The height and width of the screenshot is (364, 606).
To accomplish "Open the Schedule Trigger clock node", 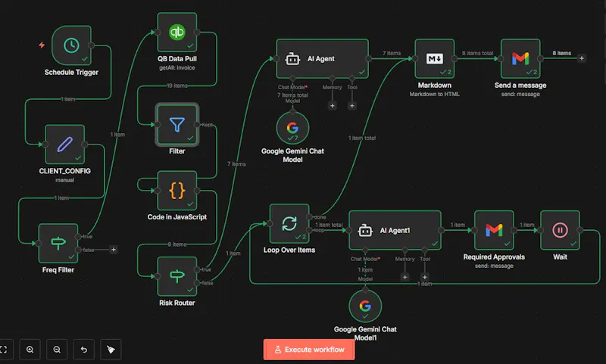I will pyautogui.click(x=71, y=45).
